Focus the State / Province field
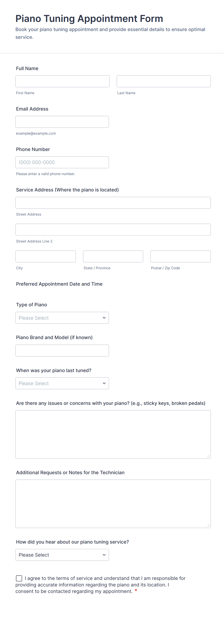 pos(113,256)
